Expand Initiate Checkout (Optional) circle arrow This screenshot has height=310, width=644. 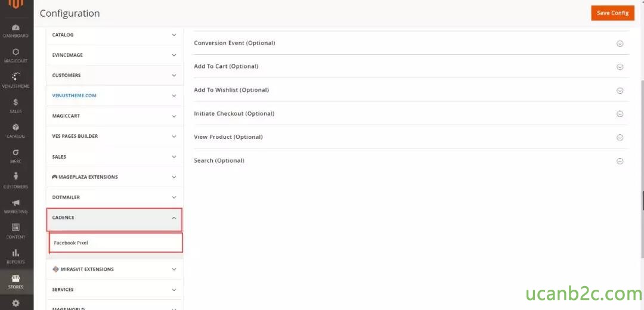620,114
